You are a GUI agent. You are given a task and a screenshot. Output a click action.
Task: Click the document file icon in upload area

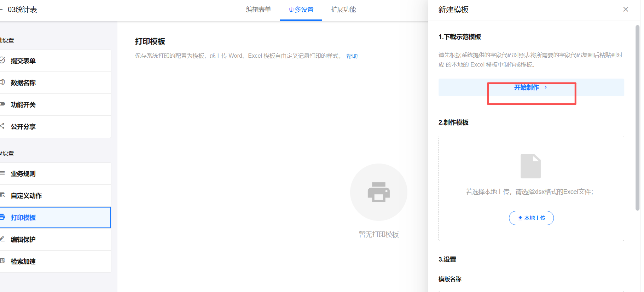pos(530,166)
